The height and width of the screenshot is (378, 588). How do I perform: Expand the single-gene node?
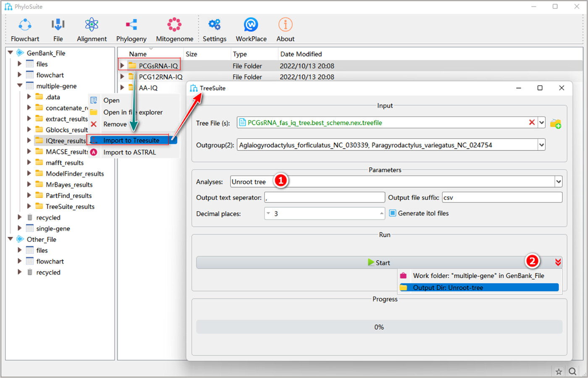(20, 228)
